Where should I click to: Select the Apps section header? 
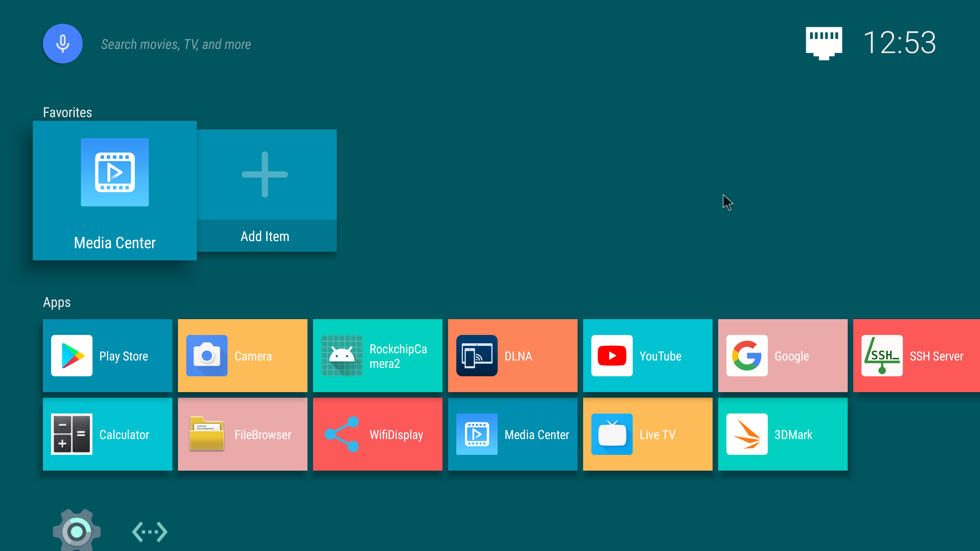(57, 303)
